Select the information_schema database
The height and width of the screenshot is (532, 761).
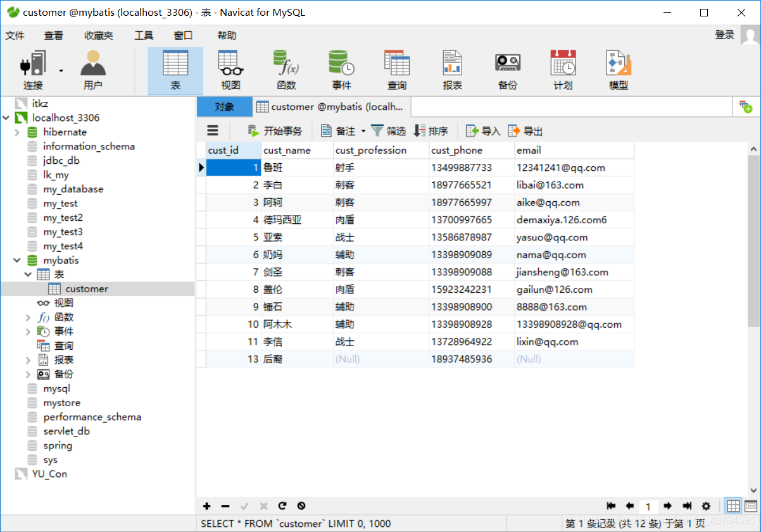click(89, 146)
